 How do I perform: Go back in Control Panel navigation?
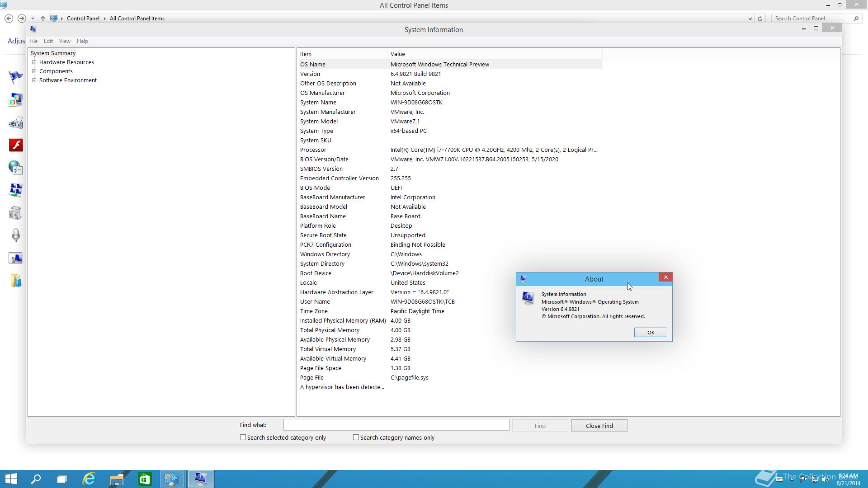coord(9,19)
